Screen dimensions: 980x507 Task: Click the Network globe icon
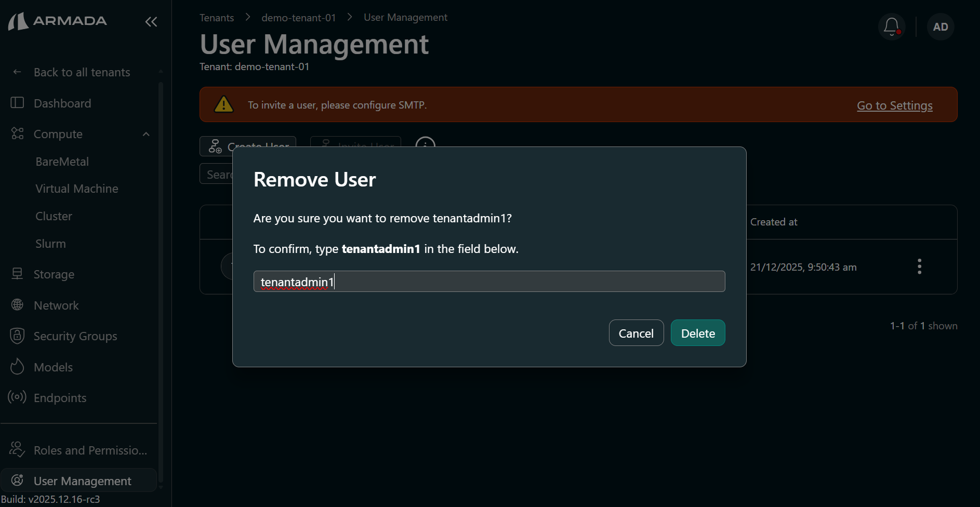(17, 305)
